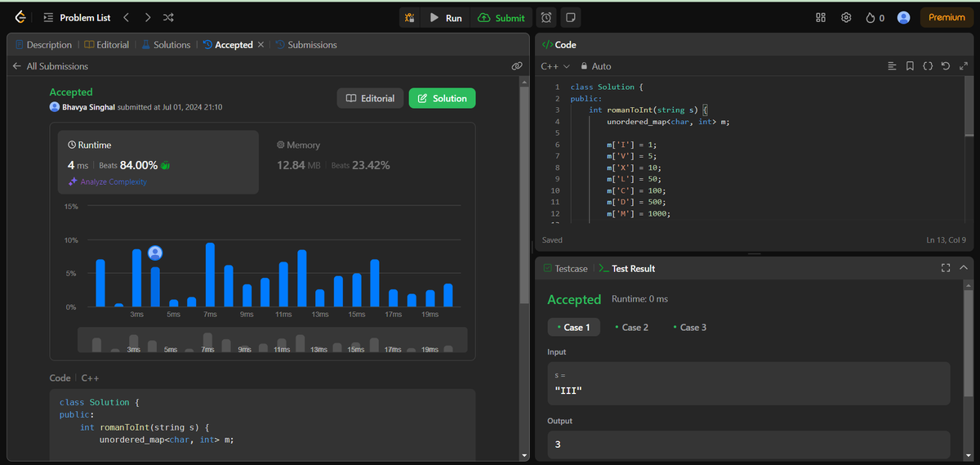This screenshot has width=980, height=465.
Task: Open the notes sticky icon
Action: [x=571, y=17]
